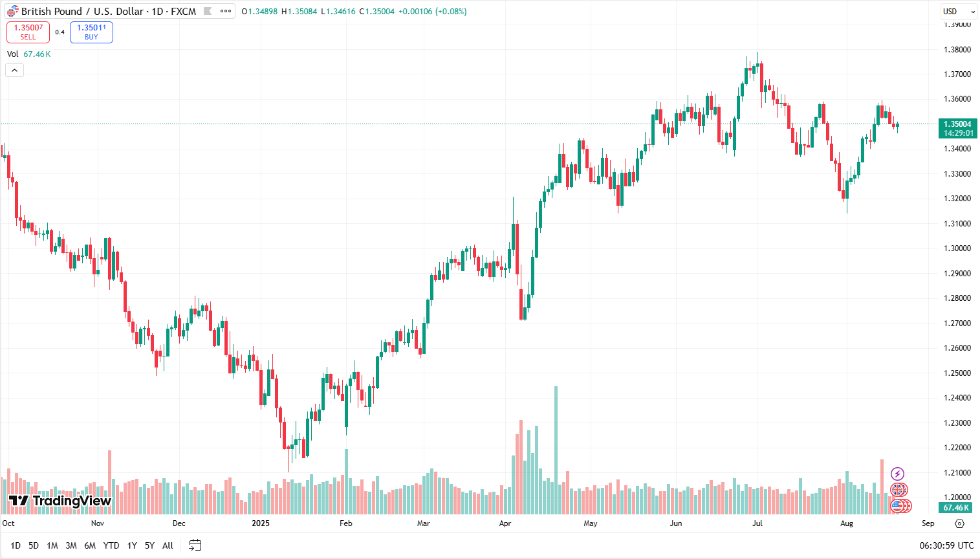The width and height of the screenshot is (980, 559).
Task: Click the purple lightning bolt event icon
Action: tap(897, 474)
